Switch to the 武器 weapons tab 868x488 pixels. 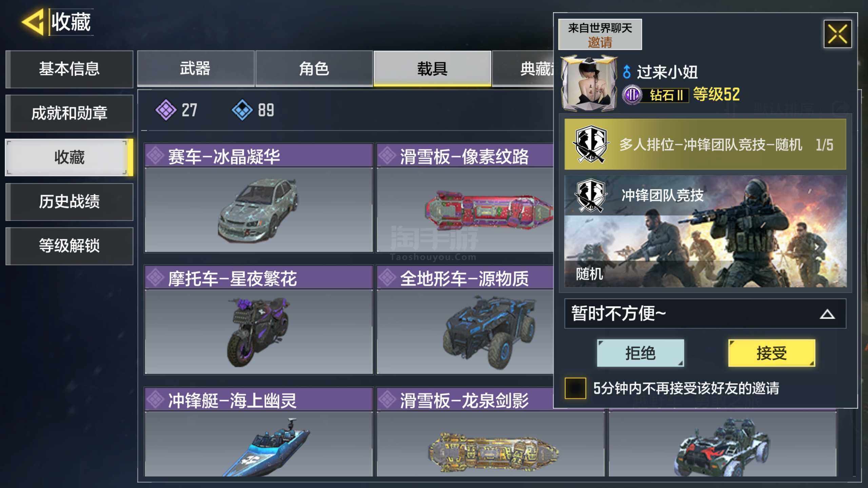point(196,69)
